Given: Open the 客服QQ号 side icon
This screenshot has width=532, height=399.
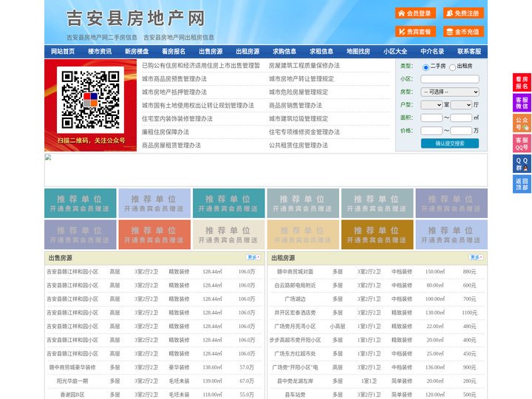Looking at the screenshot, I should pos(522,143).
